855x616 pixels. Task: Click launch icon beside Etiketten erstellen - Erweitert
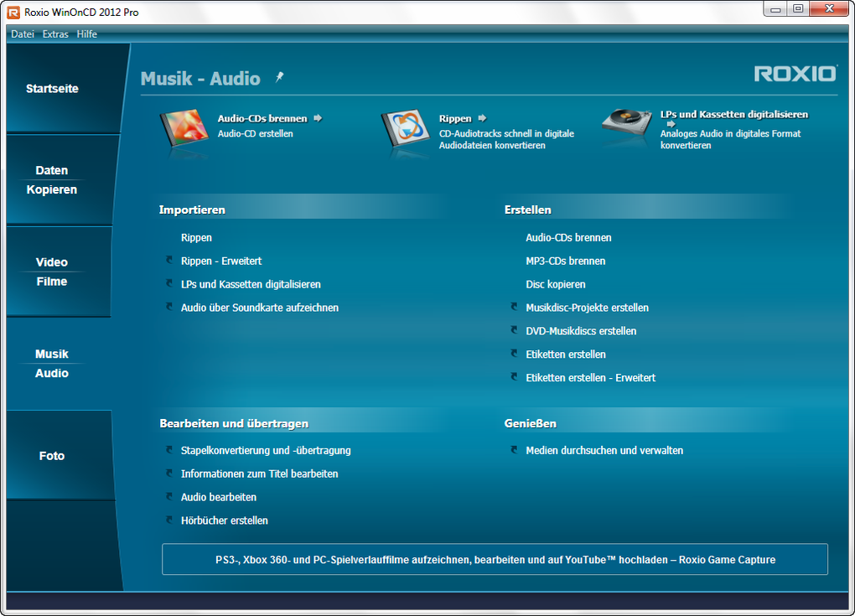pyautogui.click(x=514, y=376)
